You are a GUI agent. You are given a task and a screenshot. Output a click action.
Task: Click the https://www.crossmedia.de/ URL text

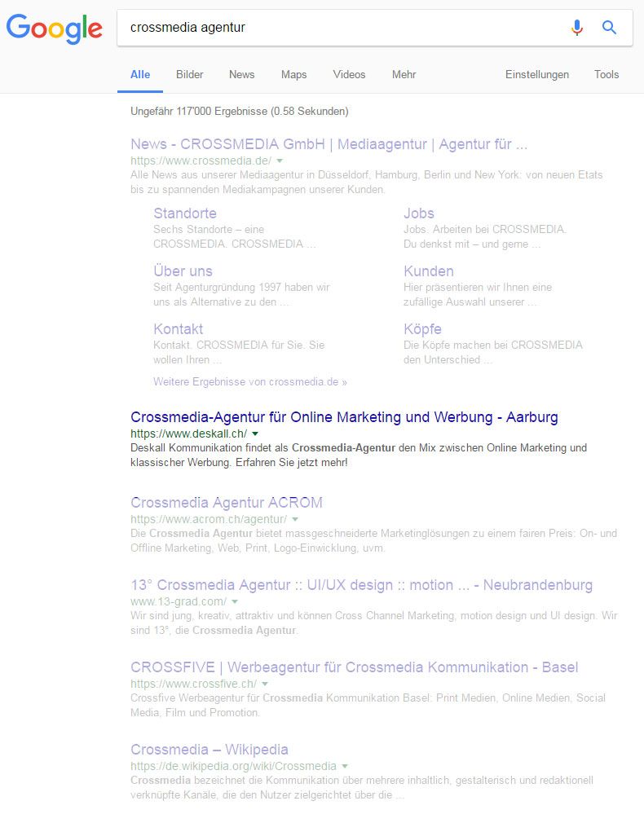tap(201, 161)
